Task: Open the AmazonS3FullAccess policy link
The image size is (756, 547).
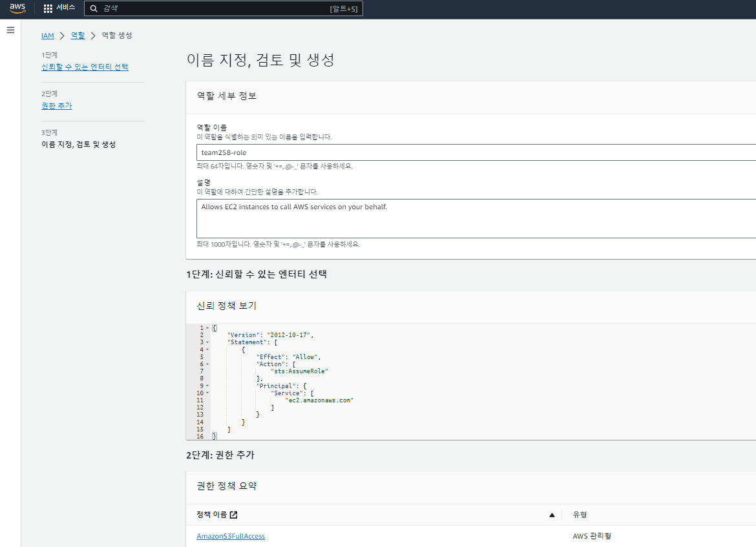Action: click(x=231, y=536)
